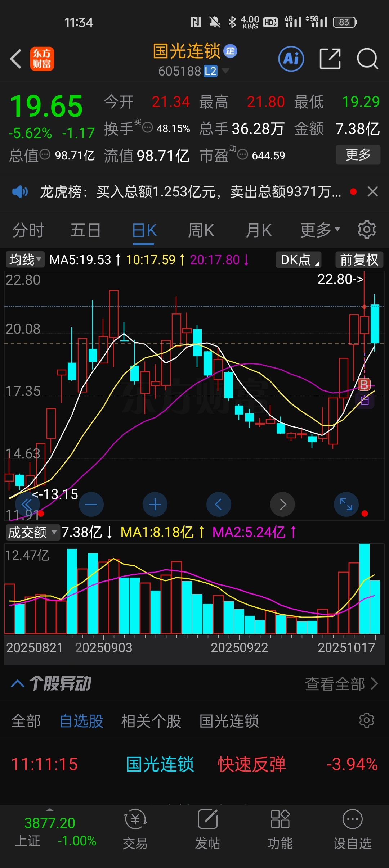Open the 东方财富 logo icon

(42, 59)
